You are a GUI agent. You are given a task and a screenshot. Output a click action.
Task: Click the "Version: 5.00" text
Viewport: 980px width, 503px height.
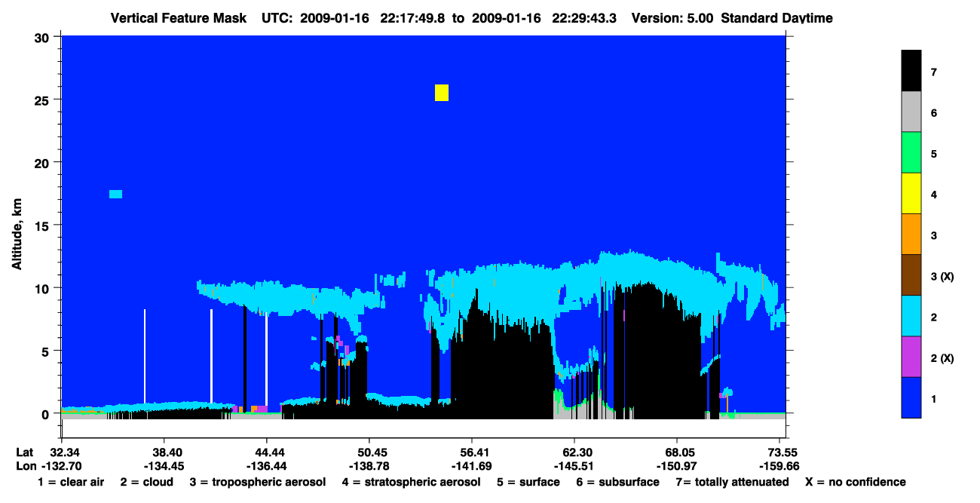[672, 18]
